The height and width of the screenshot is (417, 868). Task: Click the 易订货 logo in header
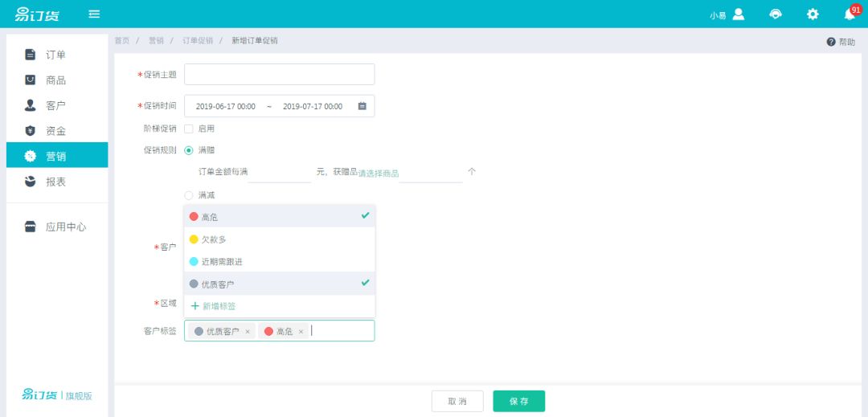click(x=37, y=14)
